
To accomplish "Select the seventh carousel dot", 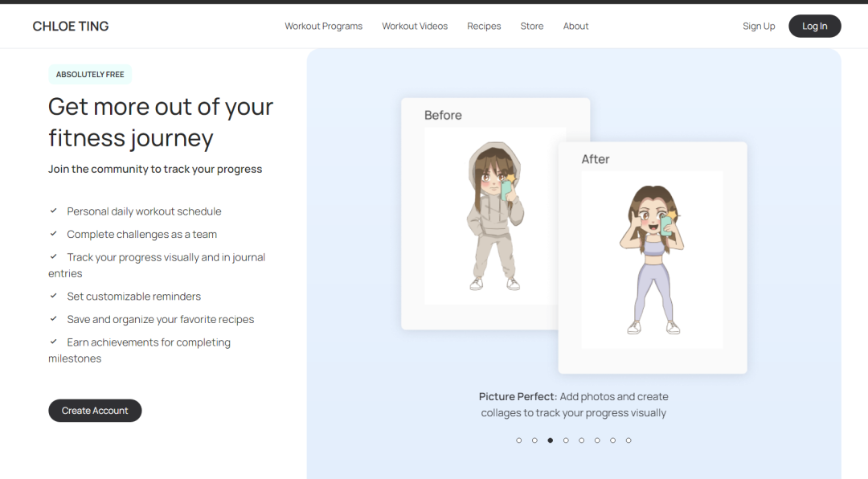I will click(612, 440).
